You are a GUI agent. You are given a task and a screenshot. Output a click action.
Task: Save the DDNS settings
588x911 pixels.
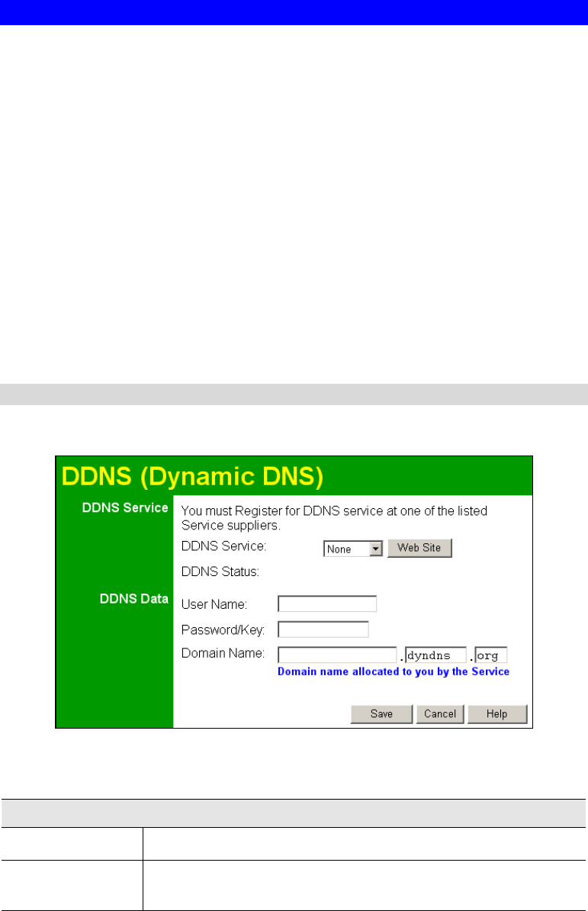381,714
